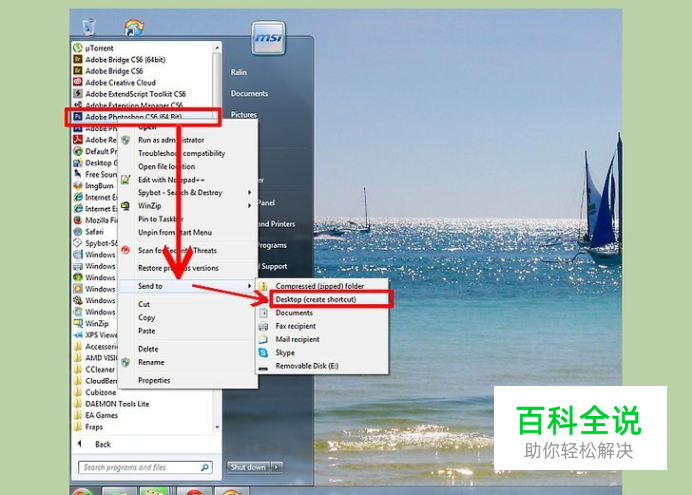Click the XPS Viewer icon

pyautogui.click(x=78, y=334)
